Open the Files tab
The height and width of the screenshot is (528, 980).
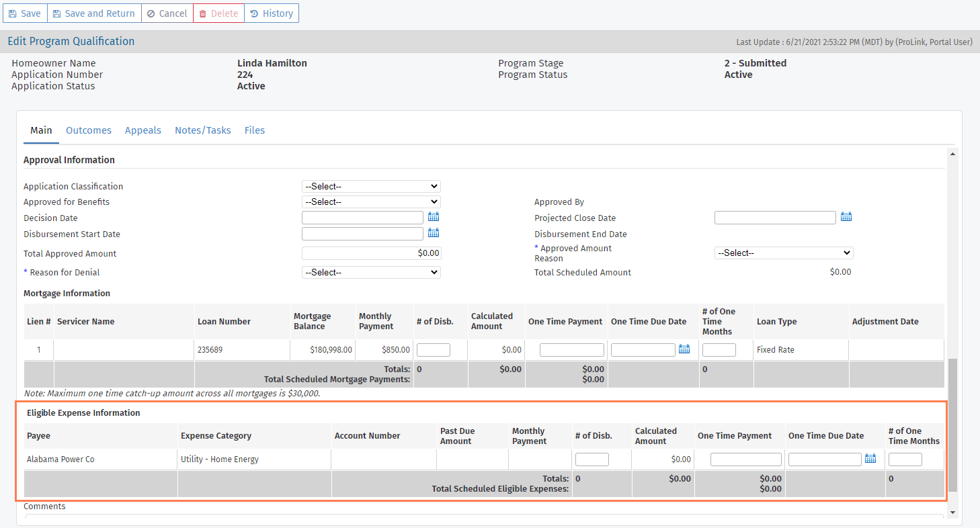click(x=255, y=130)
